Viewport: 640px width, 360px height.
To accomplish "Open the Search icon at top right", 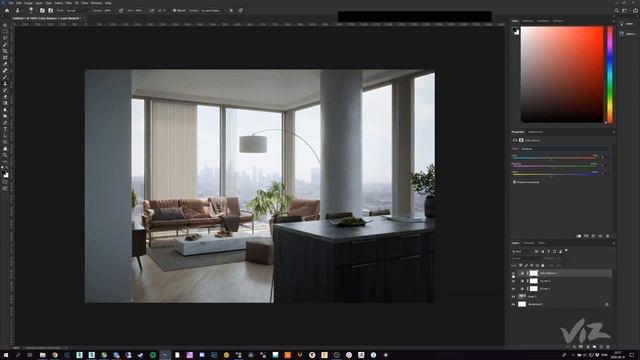I will [x=617, y=11].
